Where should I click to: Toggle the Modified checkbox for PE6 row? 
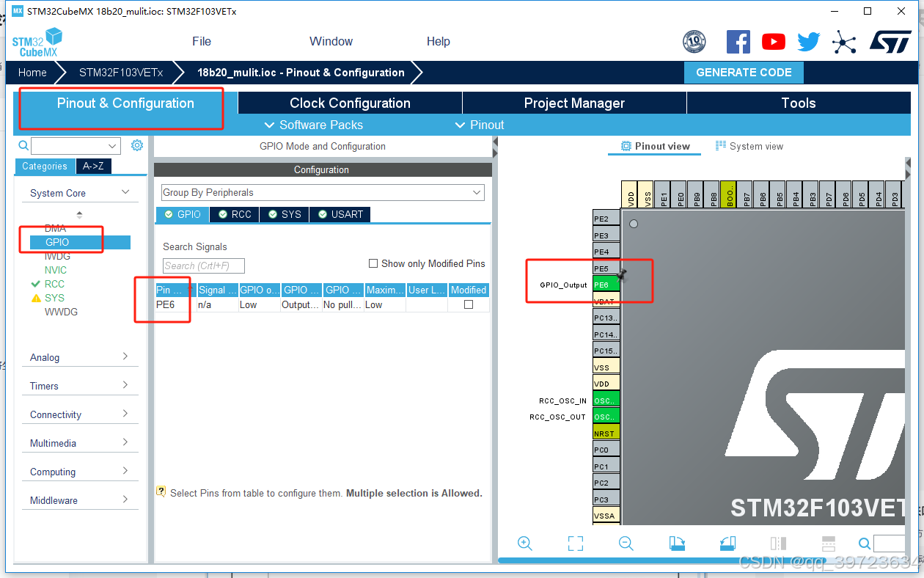[x=469, y=304]
